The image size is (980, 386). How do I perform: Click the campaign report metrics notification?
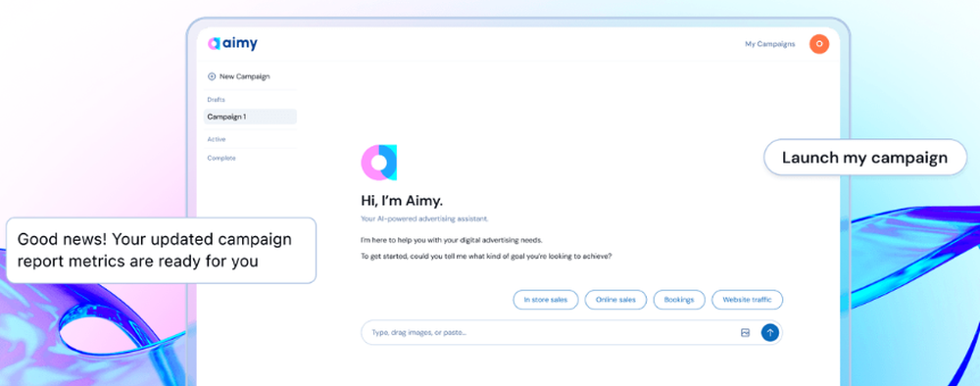(162, 250)
